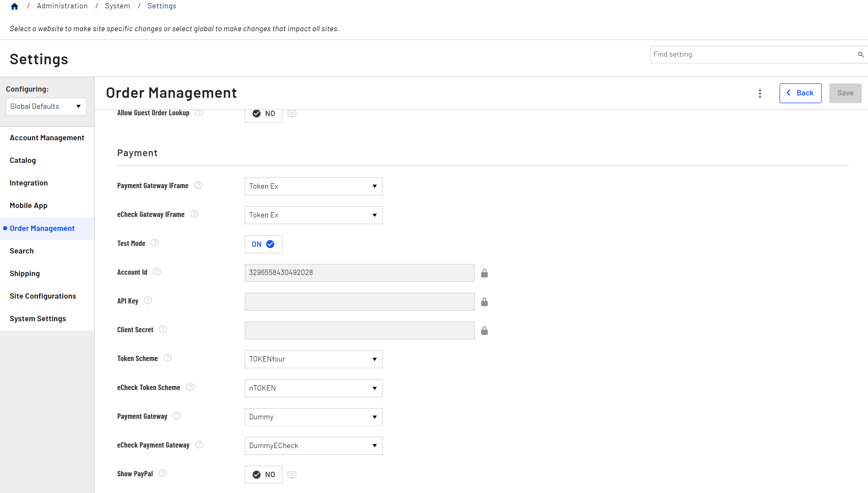Click help icon next to eCheck Token Scheme

click(190, 387)
